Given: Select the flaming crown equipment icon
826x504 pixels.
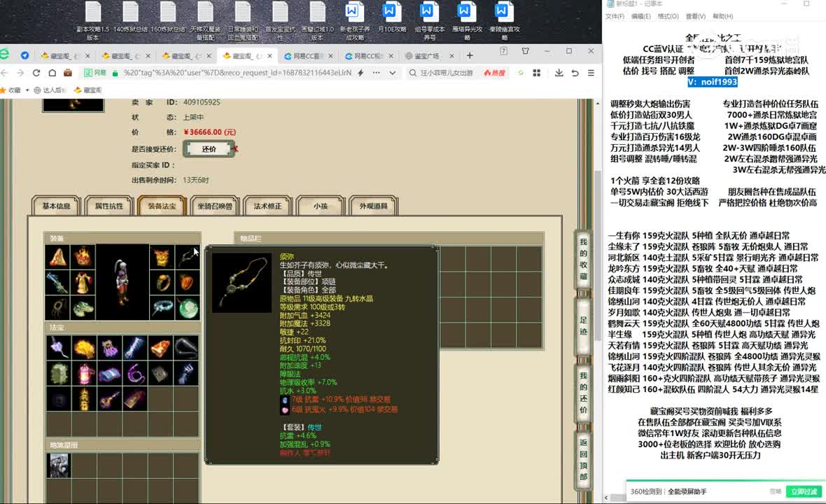Looking at the screenshot, I should 83,257.
